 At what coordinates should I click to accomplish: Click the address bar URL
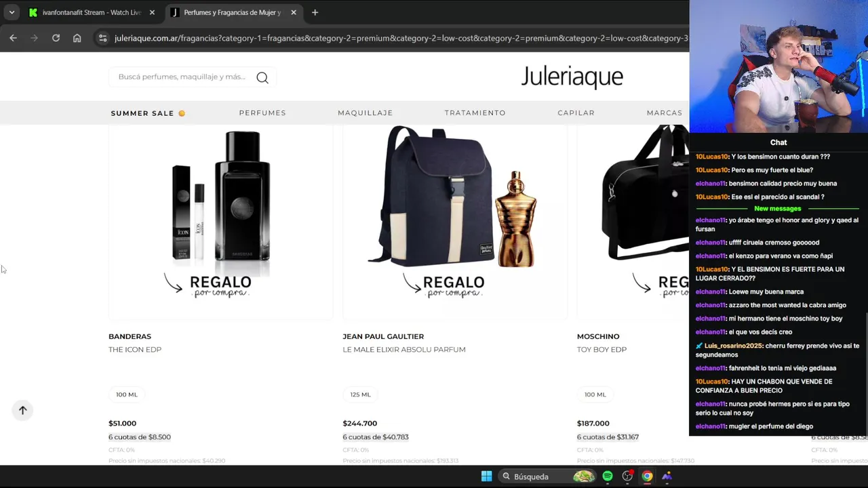pyautogui.click(x=401, y=38)
